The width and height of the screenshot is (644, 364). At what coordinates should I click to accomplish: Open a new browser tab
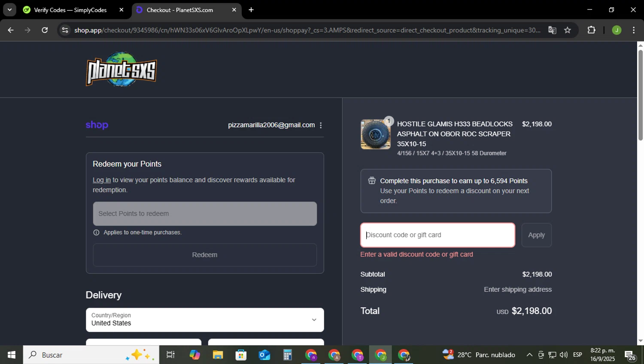251,10
